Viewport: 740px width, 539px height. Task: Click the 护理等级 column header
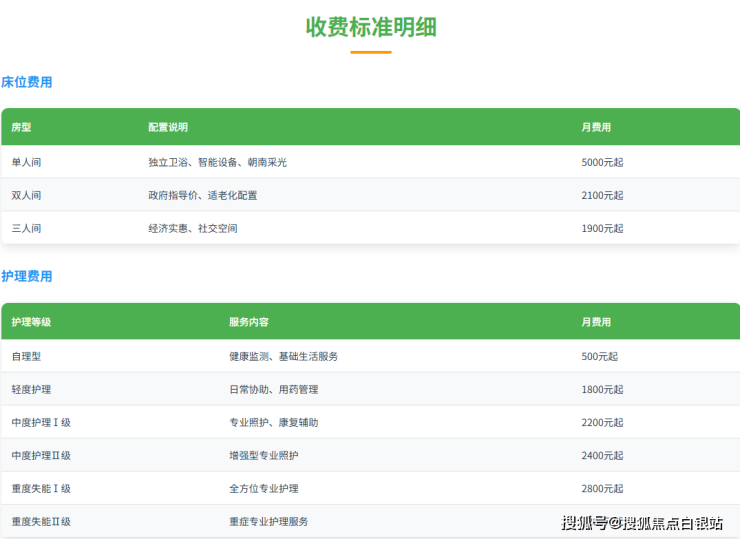(x=32, y=322)
